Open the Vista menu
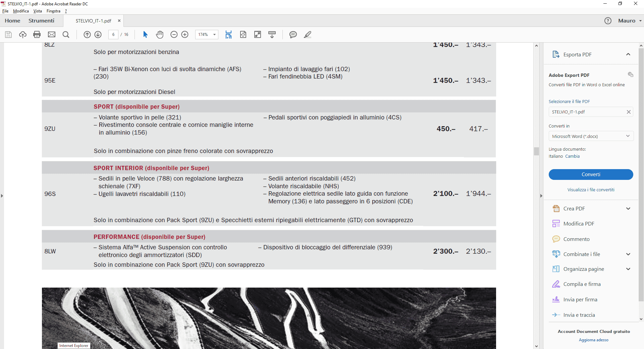The width and height of the screenshot is (644, 349). click(38, 11)
